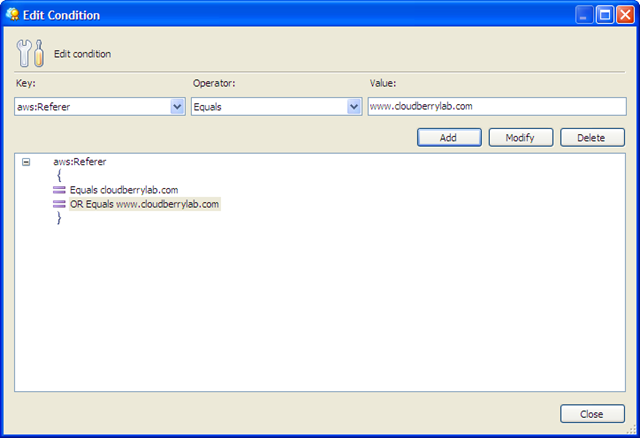Click the wrench and screwdriver icon

point(30,53)
